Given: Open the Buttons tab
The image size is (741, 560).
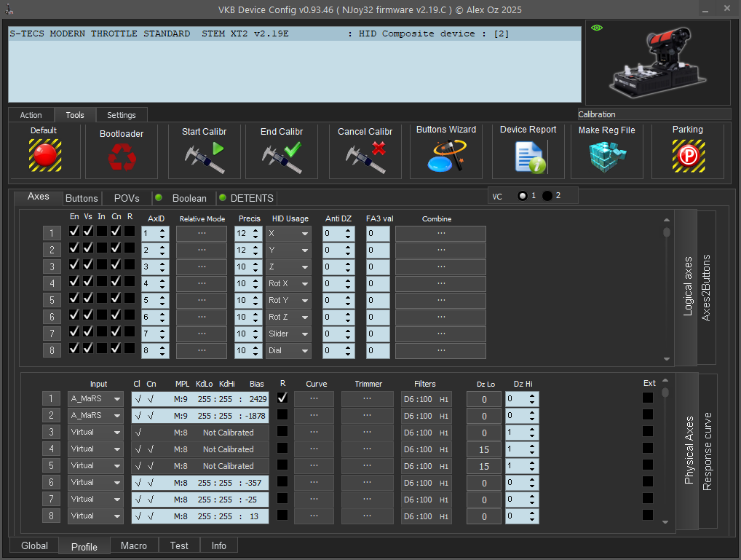Looking at the screenshot, I should 82,198.
